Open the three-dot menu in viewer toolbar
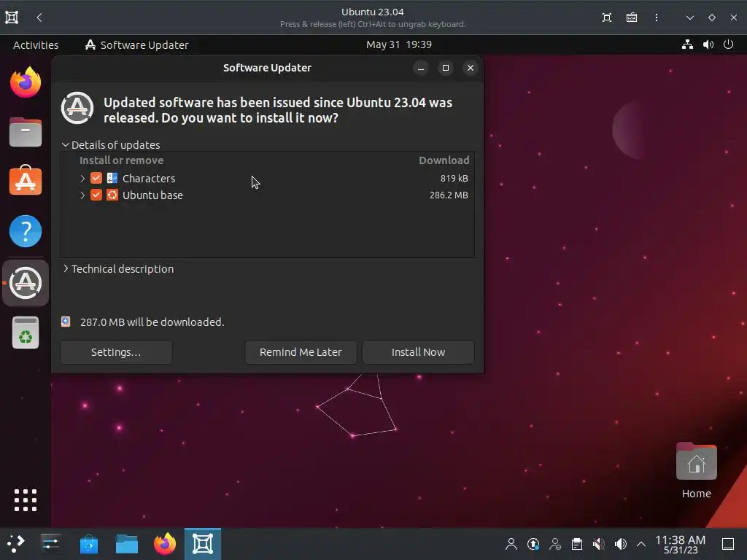This screenshot has width=747, height=560. 657,17
